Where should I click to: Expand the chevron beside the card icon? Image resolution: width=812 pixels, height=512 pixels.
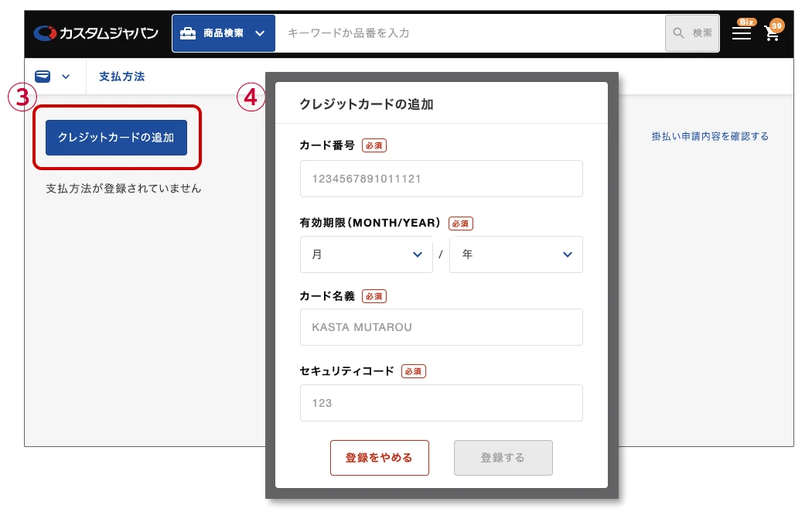tap(66, 77)
